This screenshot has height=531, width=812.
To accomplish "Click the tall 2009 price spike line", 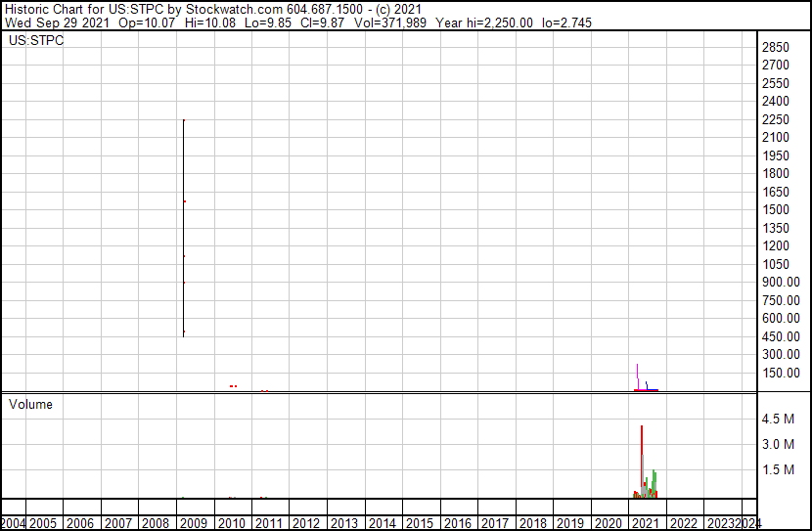I will pyautogui.click(x=183, y=225).
